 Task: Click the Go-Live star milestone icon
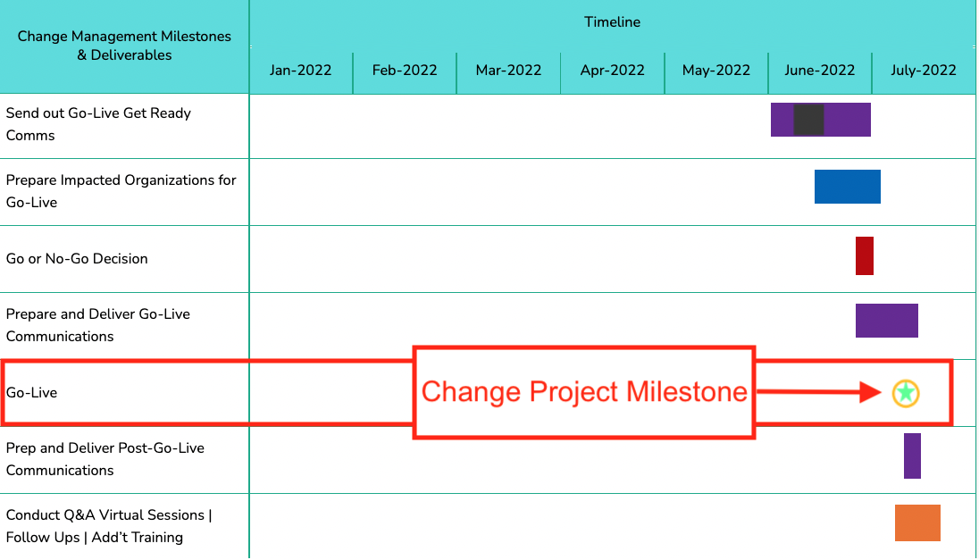pos(905,392)
